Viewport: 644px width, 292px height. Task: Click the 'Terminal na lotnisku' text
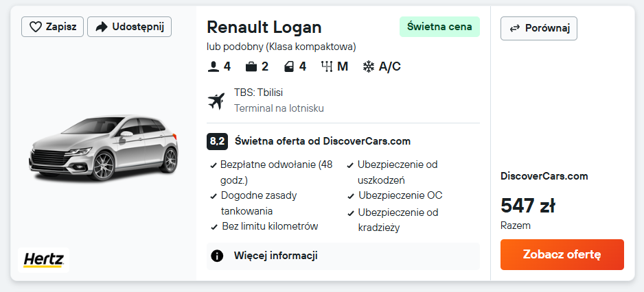tap(279, 108)
